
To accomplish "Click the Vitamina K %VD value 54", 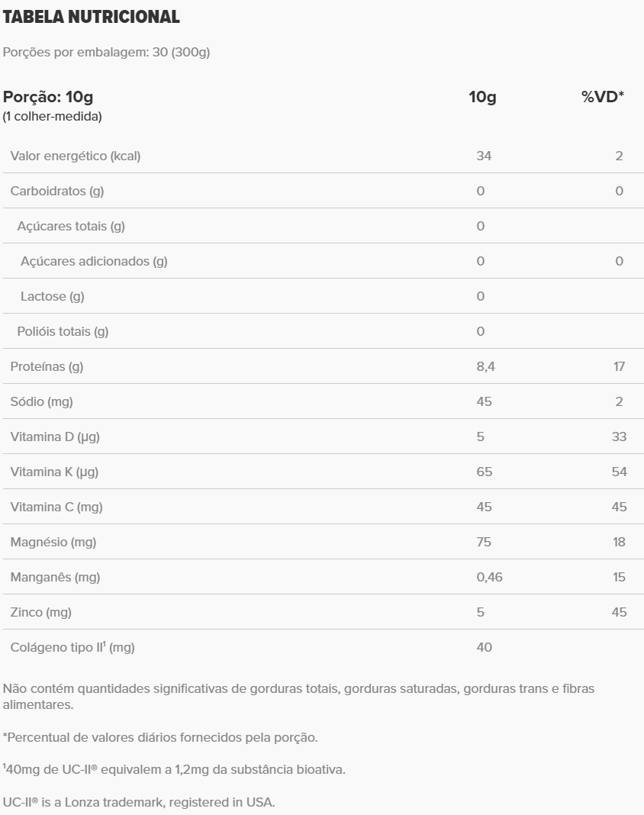I will 619,472.
